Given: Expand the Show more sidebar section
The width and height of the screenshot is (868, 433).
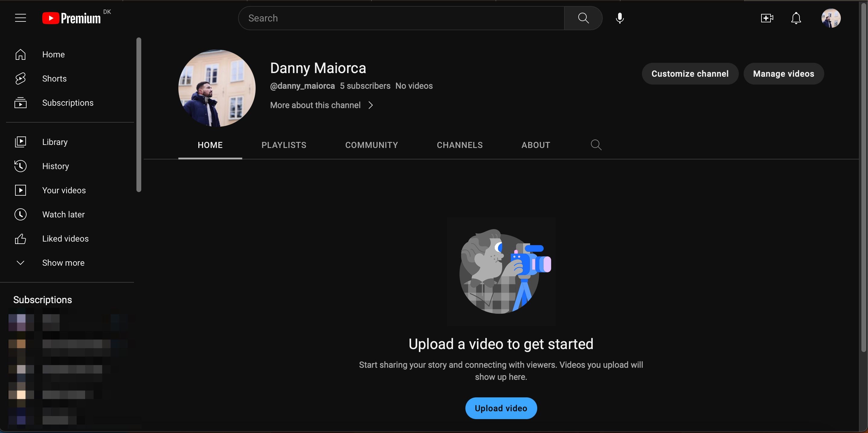Looking at the screenshot, I should coord(63,263).
